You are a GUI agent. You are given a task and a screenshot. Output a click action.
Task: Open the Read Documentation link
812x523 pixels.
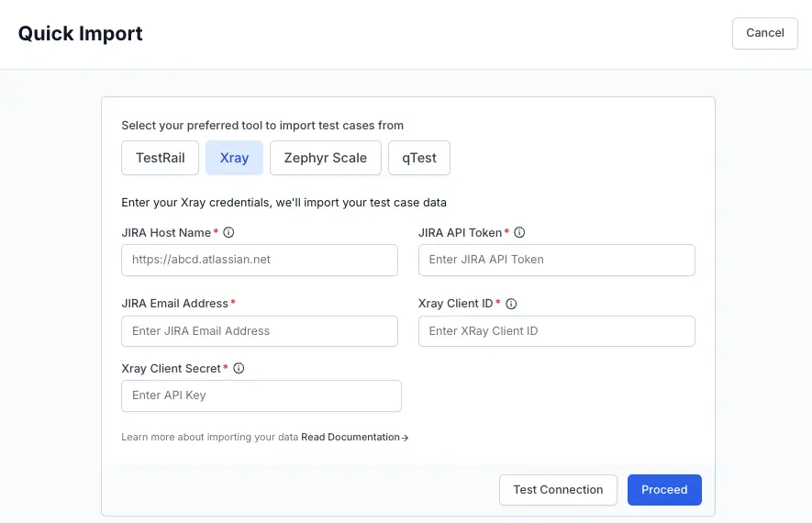[x=354, y=438]
